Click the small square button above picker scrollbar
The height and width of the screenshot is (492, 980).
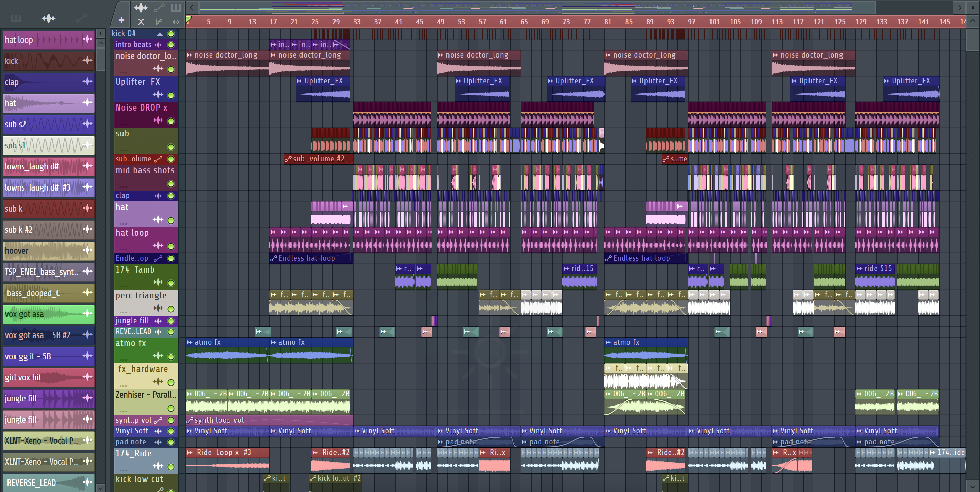point(100,33)
